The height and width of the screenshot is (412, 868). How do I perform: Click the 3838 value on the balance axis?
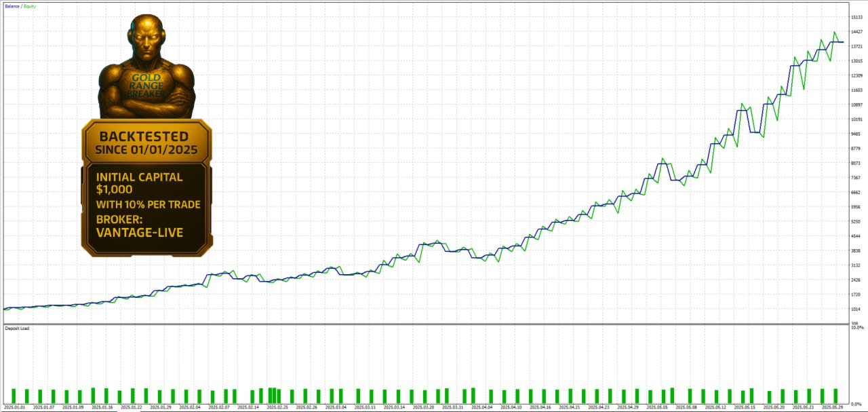856,251
